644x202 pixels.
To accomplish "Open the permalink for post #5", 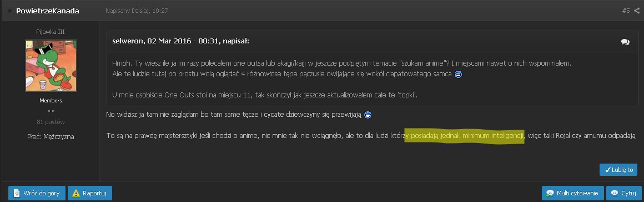I will point(626,11).
